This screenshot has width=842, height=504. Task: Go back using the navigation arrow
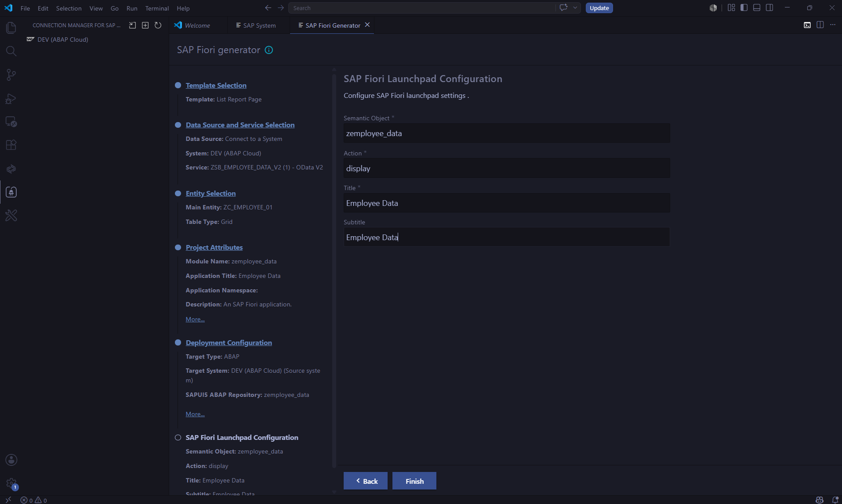pyautogui.click(x=268, y=8)
